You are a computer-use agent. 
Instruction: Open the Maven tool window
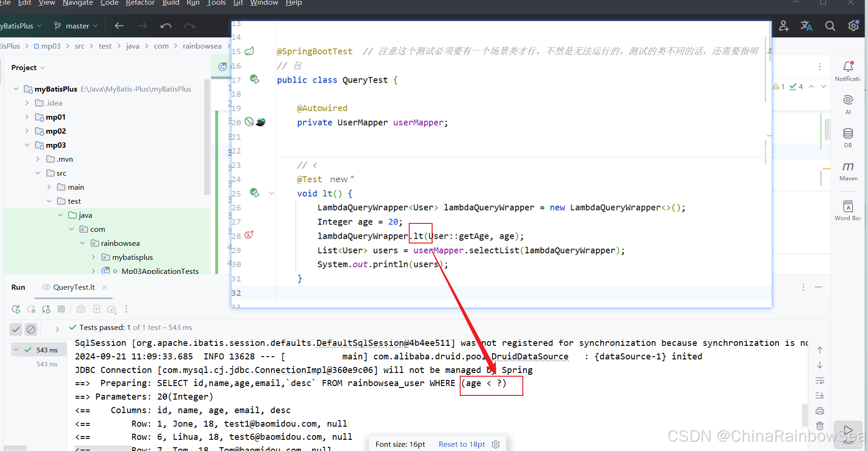click(x=848, y=171)
